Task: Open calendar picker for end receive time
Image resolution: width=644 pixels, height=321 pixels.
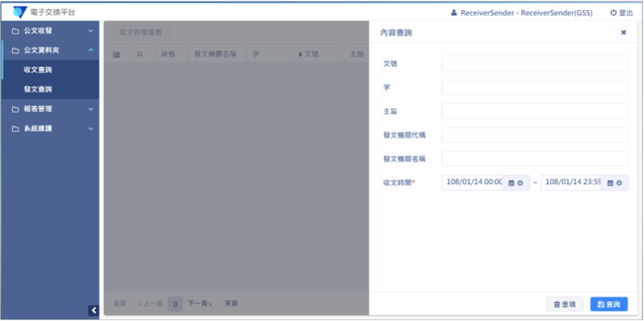Action: click(x=610, y=183)
